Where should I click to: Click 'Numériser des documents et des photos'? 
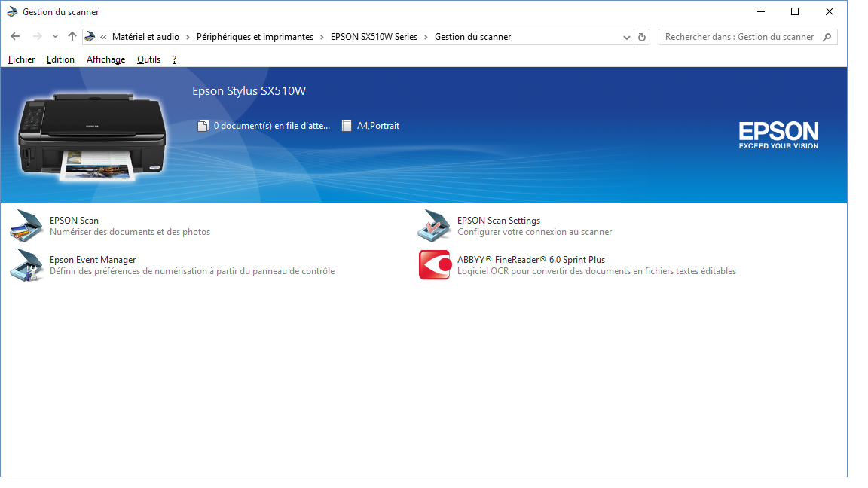pyautogui.click(x=130, y=232)
